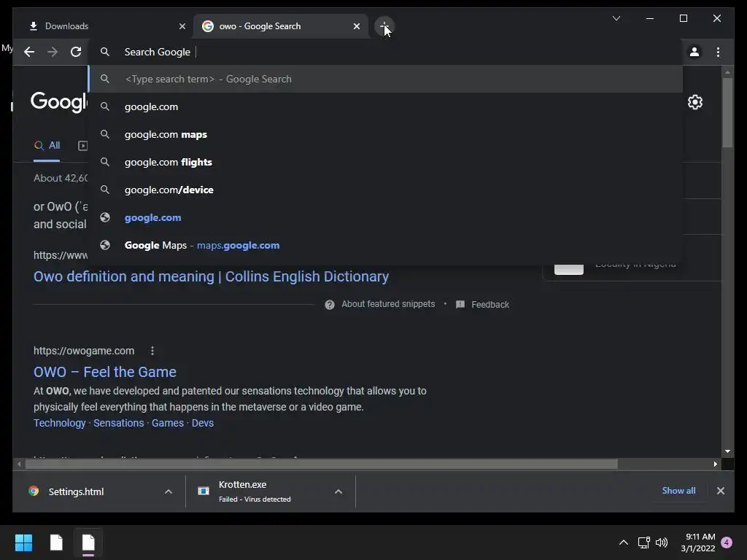Close the downloads bar
This screenshot has width=747, height=560.
coord(720,491)
